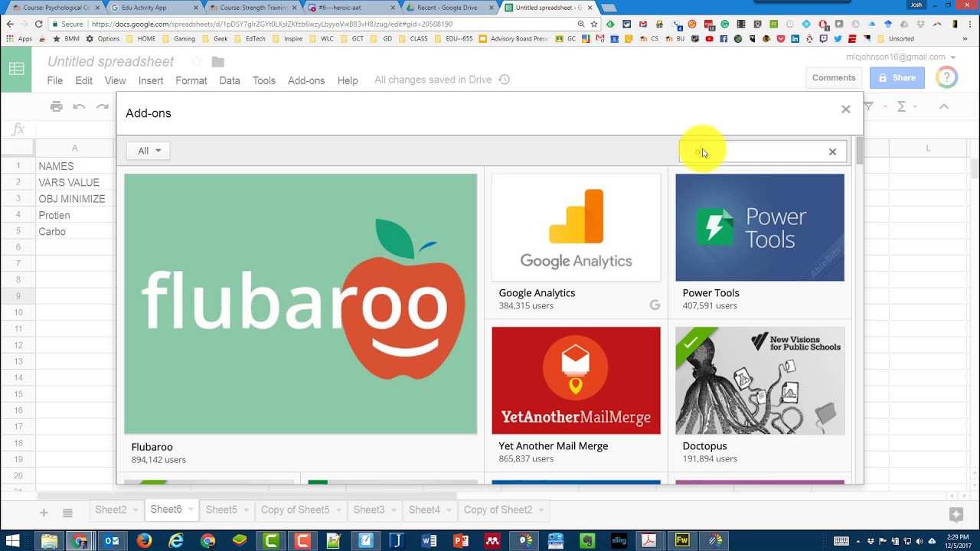Reload the page in Chrome
980x551 pixels.
tap(38, 24)
